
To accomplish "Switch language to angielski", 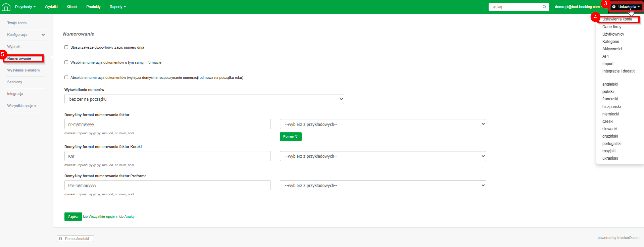I will pyautogui.click(x=610, y=84).
